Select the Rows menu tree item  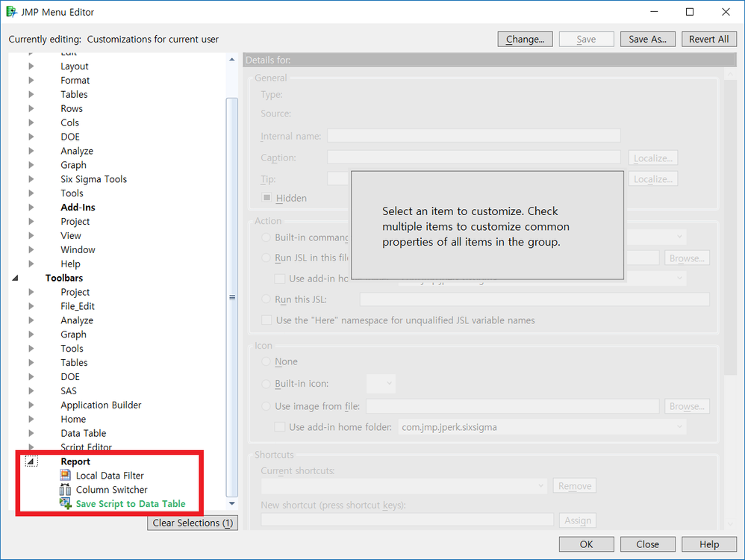tap(71, 108)
